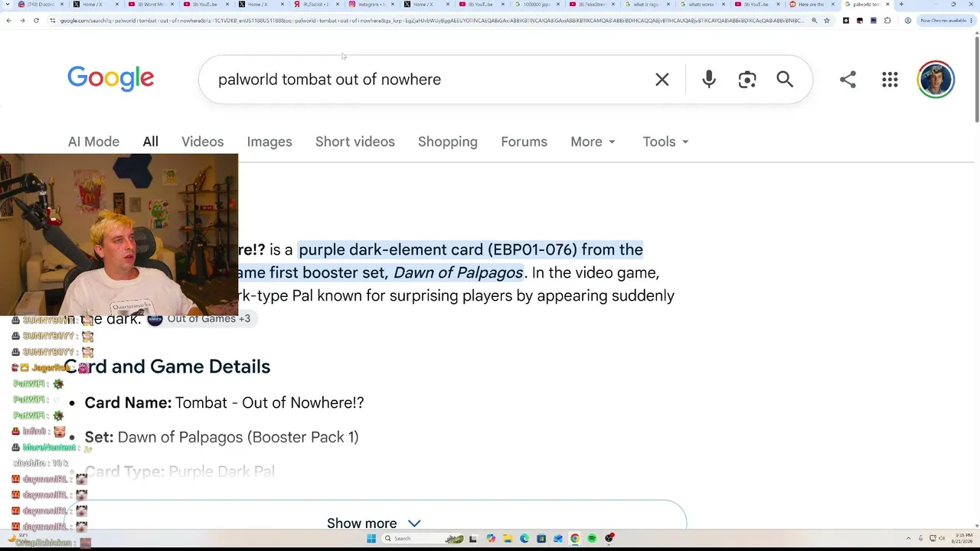This screenshot has height=551, width=980.
Task: Click 'Tombat - Out of Nowhere!?' card name text
Action: point(269,403)
